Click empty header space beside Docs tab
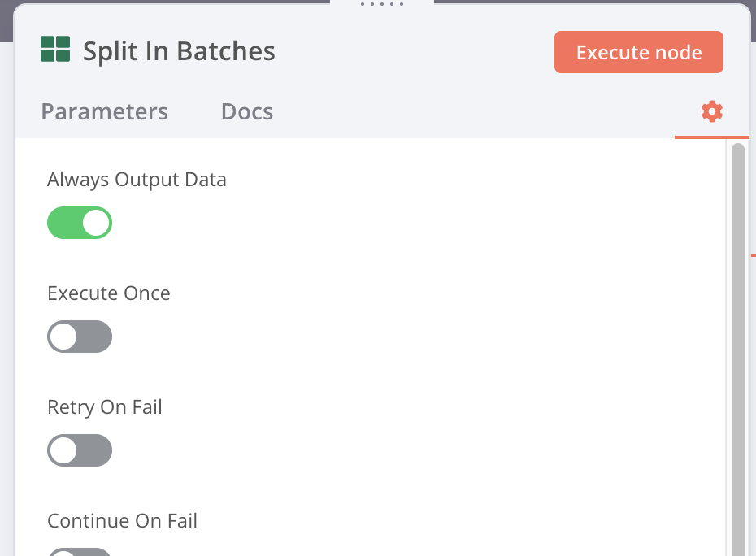Image resolution: width=756 pixels, height=556 pixels. point(471,111)
